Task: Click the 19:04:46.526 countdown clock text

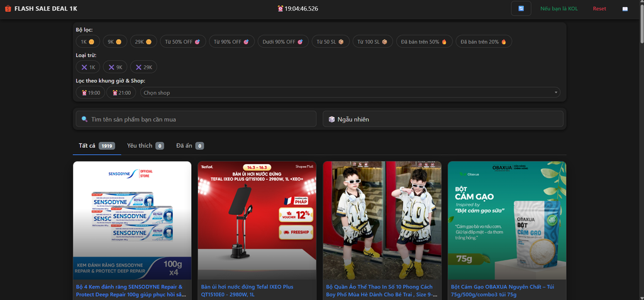Action: tap(301, 9)
